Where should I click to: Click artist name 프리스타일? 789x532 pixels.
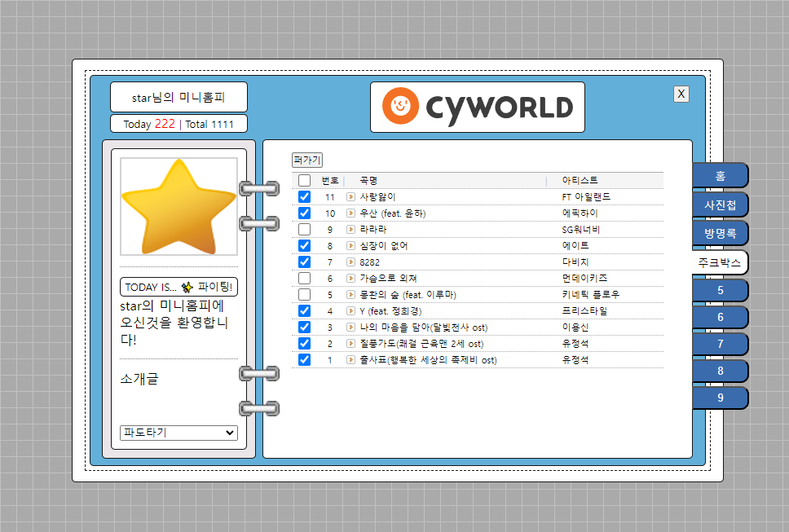pyautogui.click(x=584, y=310)
